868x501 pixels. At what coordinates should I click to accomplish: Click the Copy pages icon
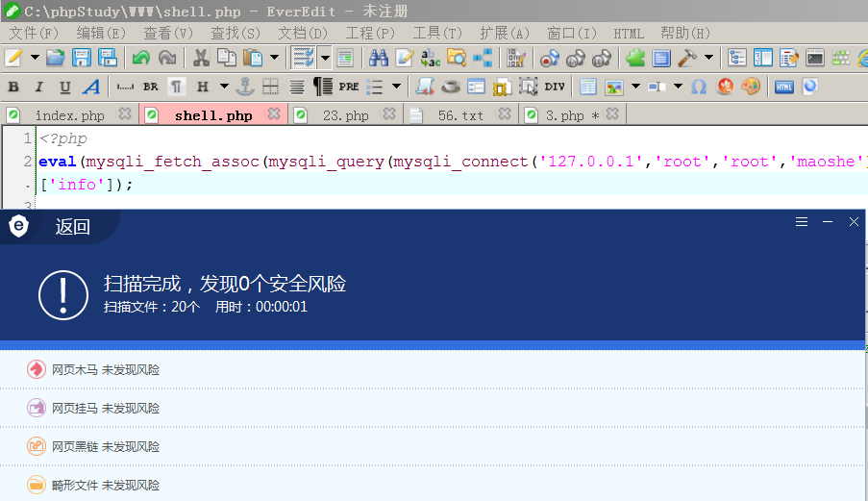[227, 58]
